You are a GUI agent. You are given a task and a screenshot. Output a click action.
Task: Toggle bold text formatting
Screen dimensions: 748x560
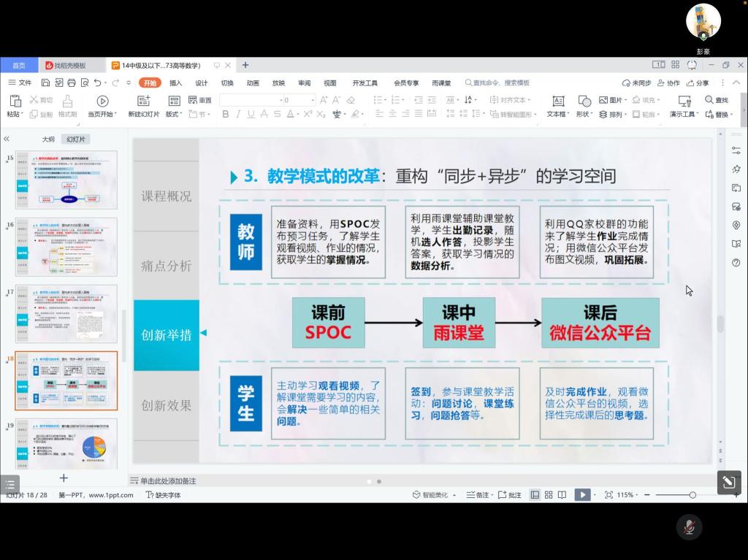226,115
